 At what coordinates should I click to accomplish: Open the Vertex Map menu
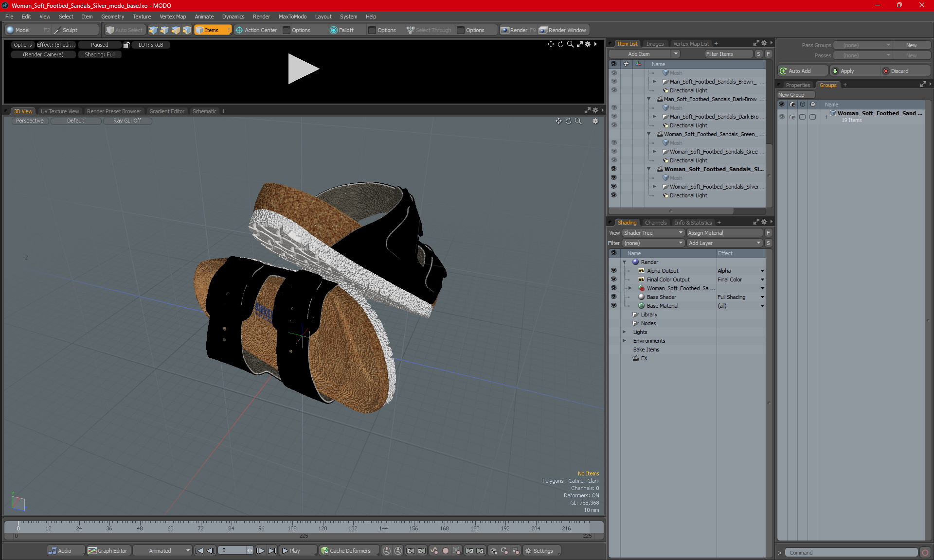173,17
